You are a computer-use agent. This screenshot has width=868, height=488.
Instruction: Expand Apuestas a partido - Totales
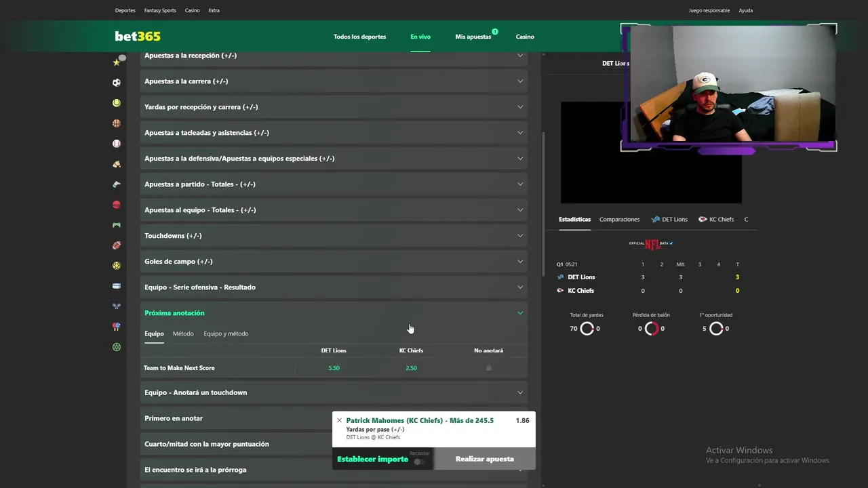pos(334,184)
